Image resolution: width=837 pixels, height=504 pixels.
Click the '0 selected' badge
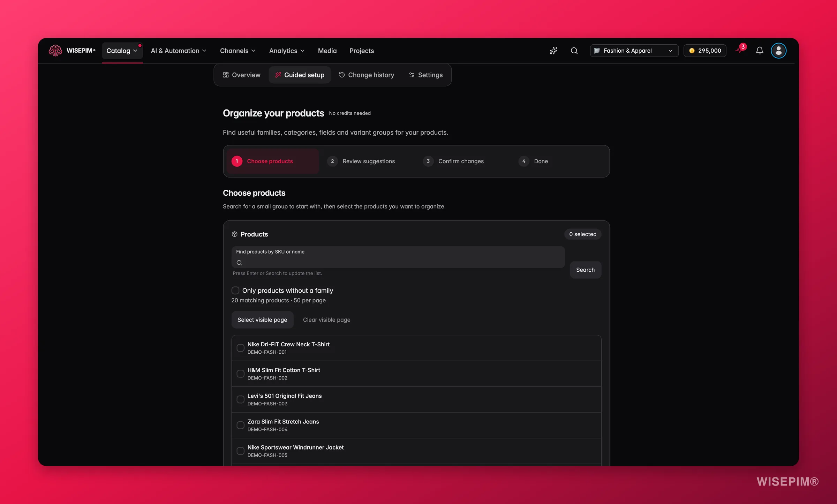click(x=583, y=234)
